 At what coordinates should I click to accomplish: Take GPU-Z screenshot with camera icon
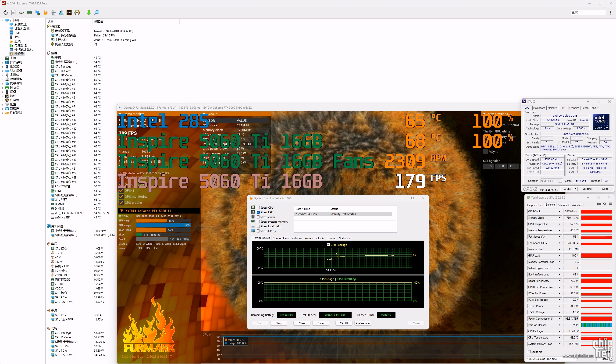598,204
